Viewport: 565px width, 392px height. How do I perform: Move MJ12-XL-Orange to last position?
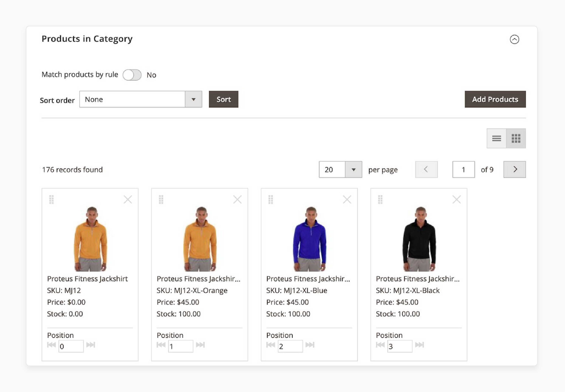(200, 345)
